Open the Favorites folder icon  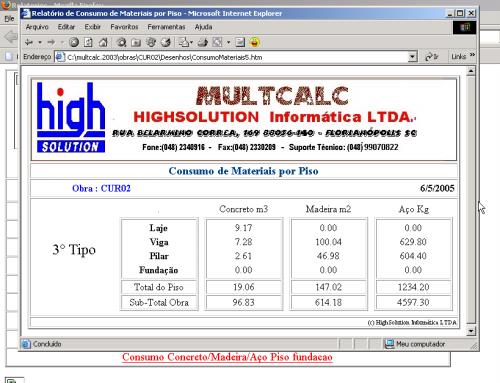pos(136,42)
